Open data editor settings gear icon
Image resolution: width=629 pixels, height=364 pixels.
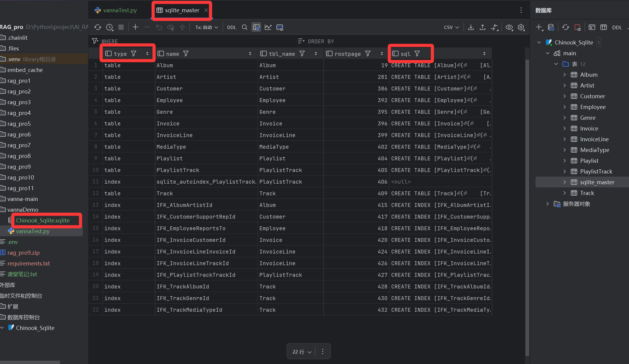[521, 27]
